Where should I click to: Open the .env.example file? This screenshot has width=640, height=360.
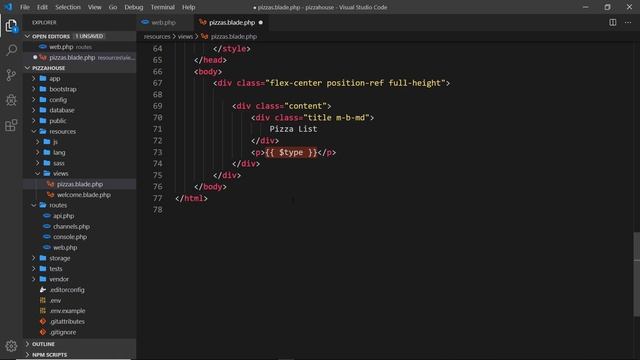[79, 311]
